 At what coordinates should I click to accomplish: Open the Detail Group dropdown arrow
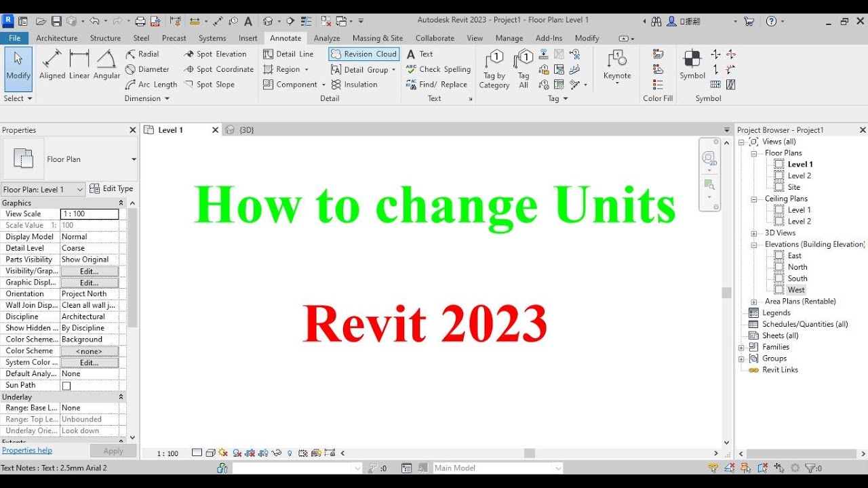coord(393,70)
